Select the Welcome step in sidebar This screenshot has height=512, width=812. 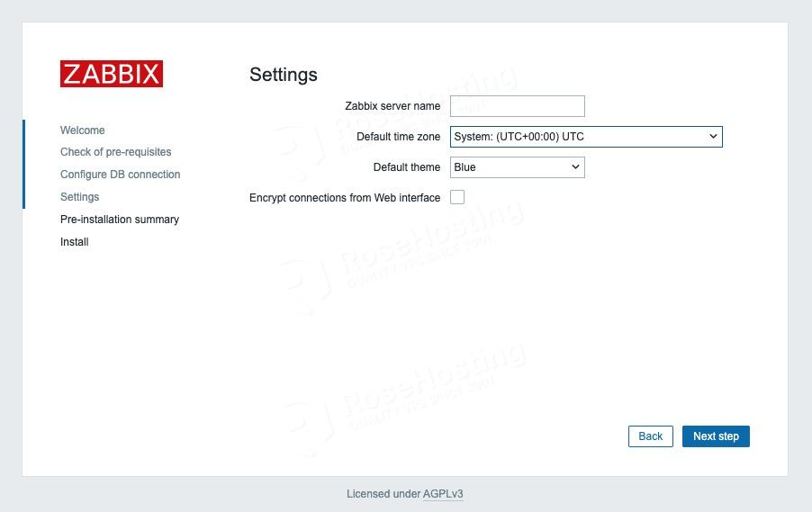(82, 130)
